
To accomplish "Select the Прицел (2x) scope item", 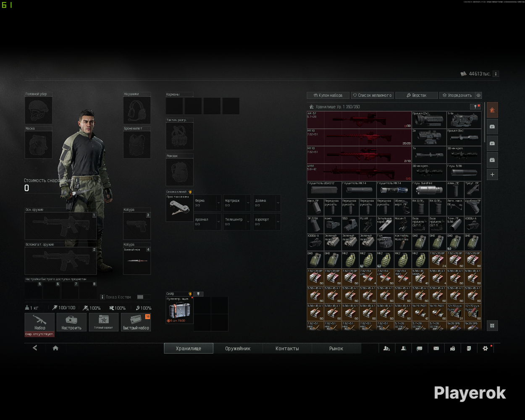I will tap(429, 120).
